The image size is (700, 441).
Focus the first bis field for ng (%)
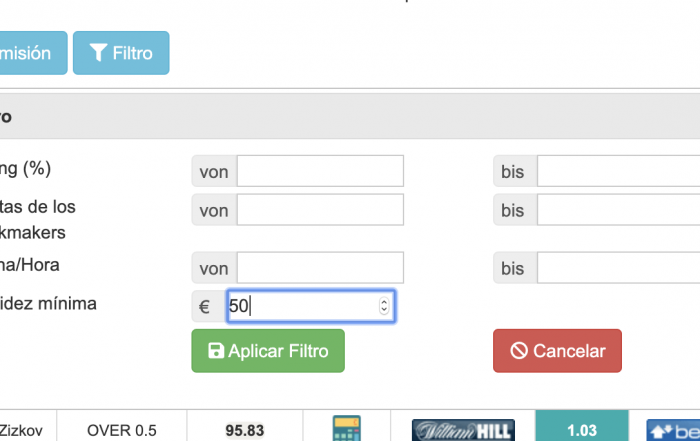pyautogui.click(x=618, y=171)
